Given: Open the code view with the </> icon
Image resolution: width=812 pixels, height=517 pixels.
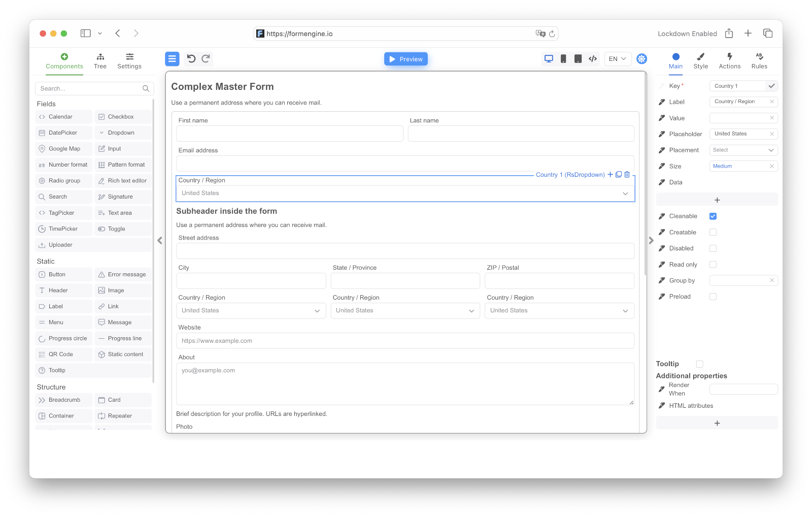Looking at the screenshot, I should [x=592, y=58].
